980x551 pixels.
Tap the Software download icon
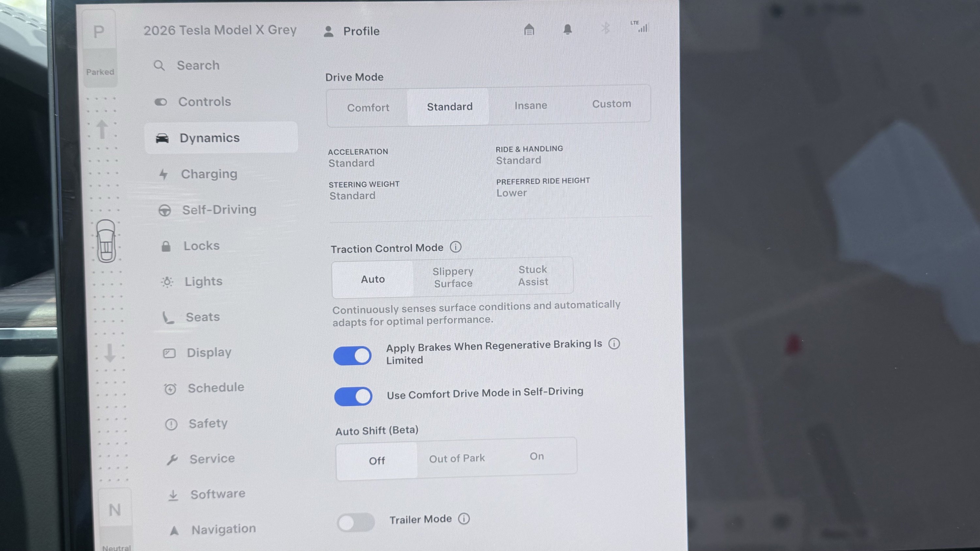pyautogui.click(x=173, y=495)
